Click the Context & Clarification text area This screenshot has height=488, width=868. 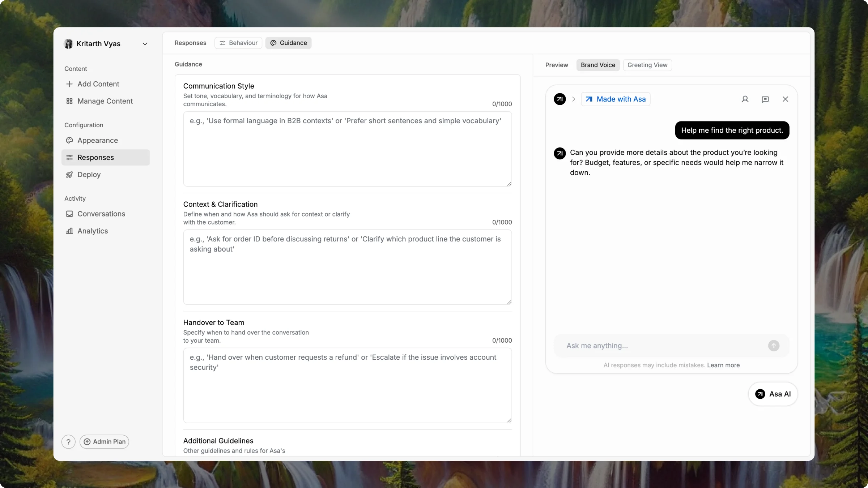(348, 267)
